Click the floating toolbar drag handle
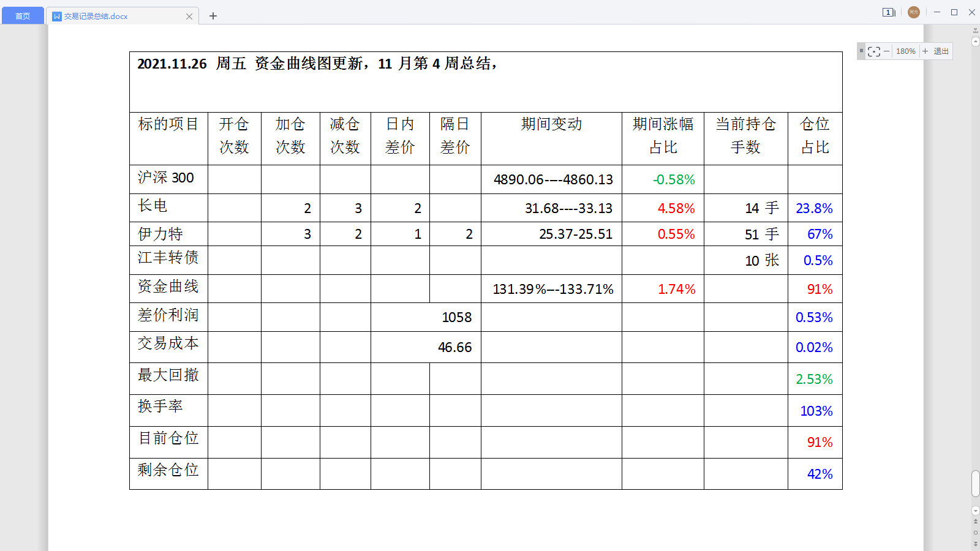The height and width of the screenshot is (551, 980). pyautogui.click(x=861, y=51)
